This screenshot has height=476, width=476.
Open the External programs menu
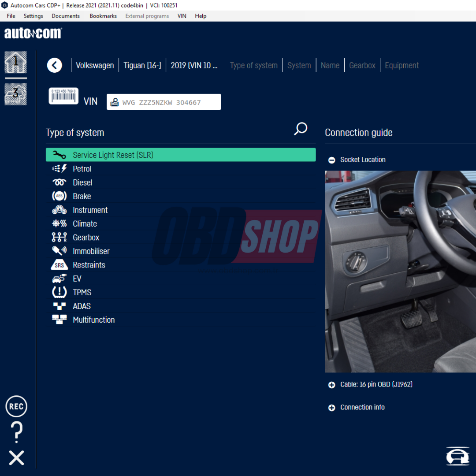147,16
